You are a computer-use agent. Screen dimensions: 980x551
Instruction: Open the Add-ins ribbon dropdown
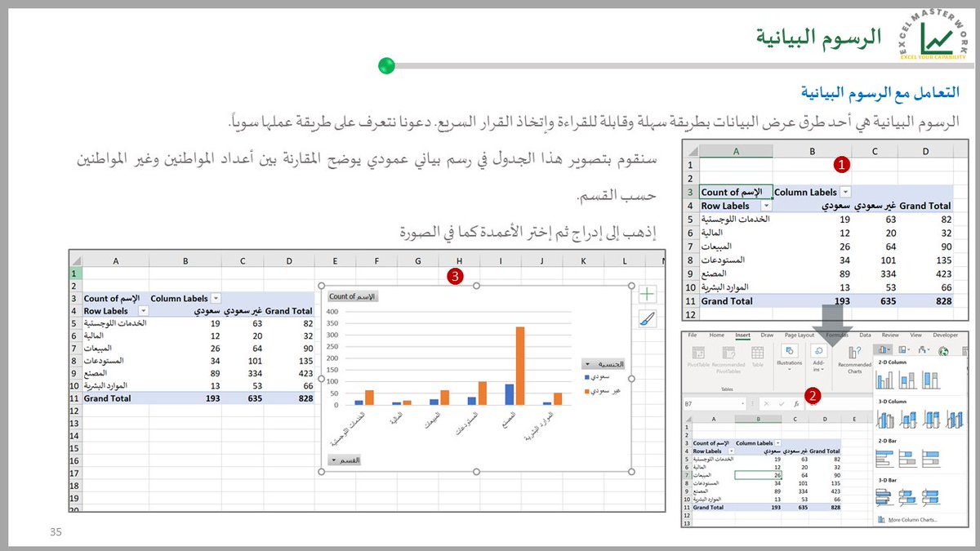(x=819, y=358)
